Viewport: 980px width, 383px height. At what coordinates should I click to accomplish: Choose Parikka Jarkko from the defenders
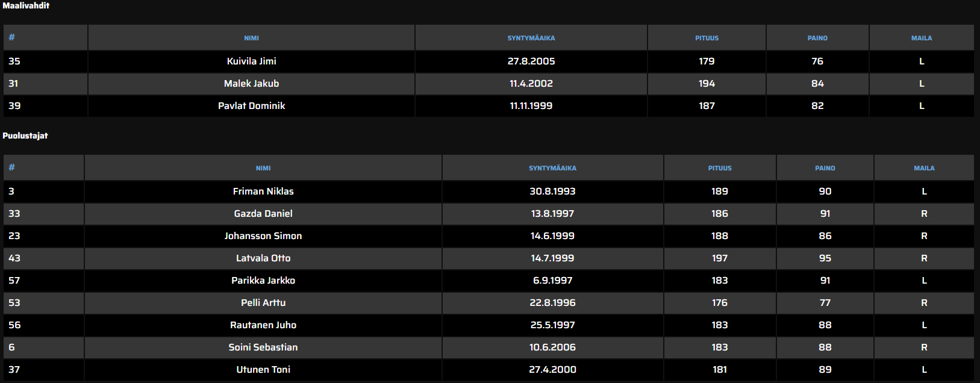(x=263, y=281)
